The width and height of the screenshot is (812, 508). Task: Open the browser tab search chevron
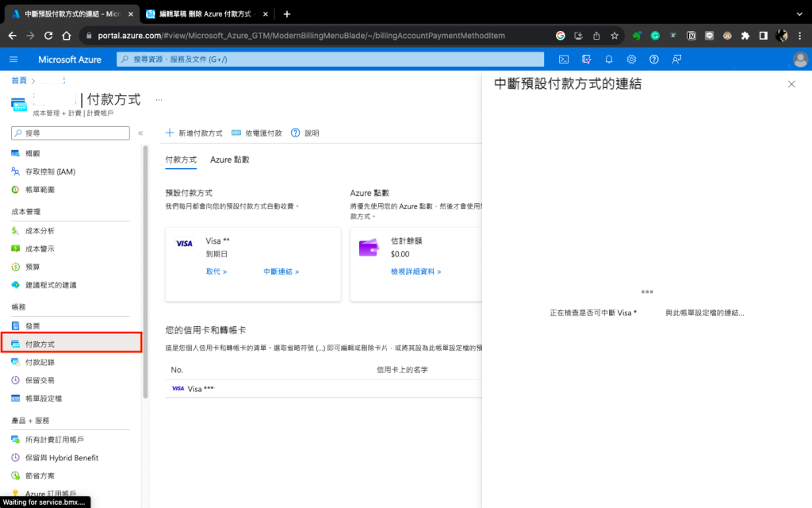(799, 14)
